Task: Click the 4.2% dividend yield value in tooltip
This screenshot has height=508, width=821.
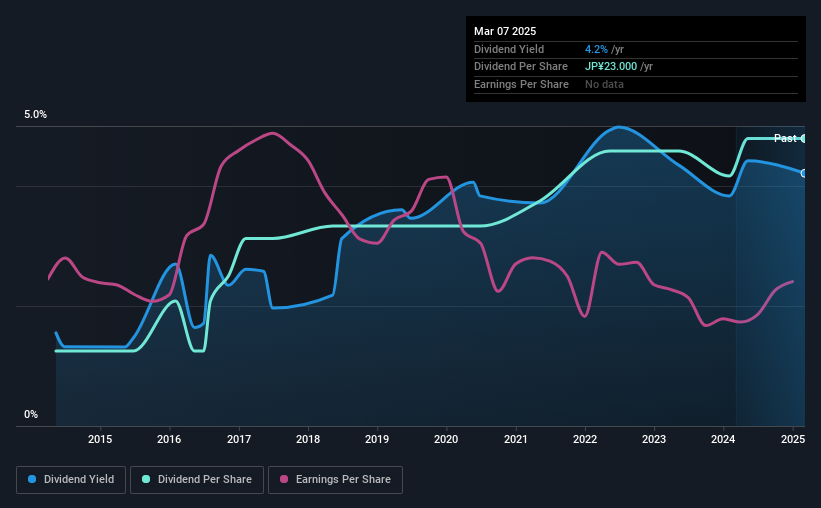Action: click(596, 49)
